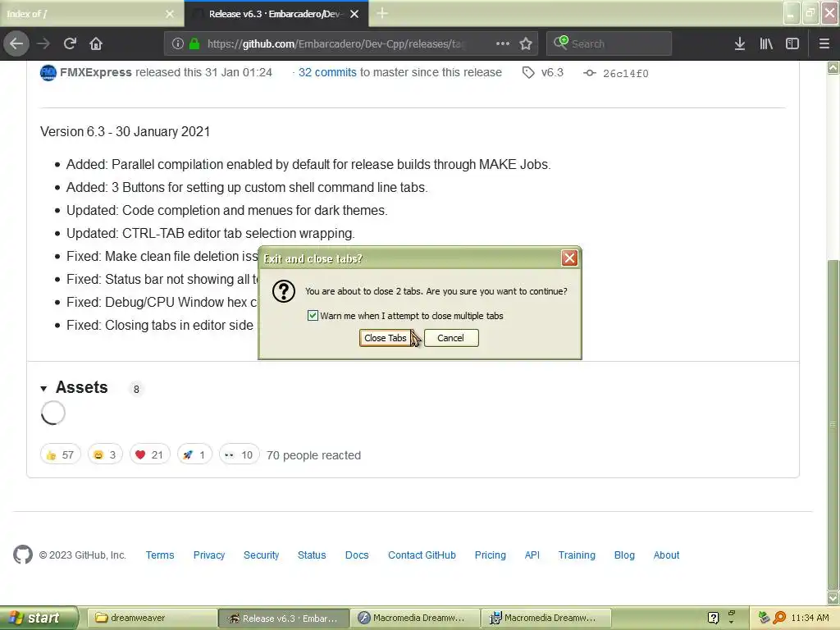The height and width of the screenshot is (630, 840).
Task: Toggle the sidebar icon
Action: click(792, 43)
